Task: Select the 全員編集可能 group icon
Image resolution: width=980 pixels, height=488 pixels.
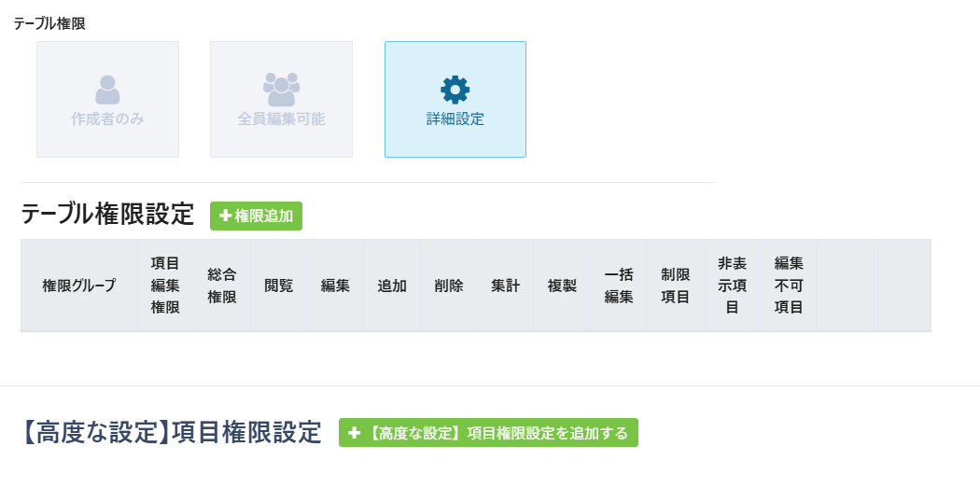Action: coord(281,90)
